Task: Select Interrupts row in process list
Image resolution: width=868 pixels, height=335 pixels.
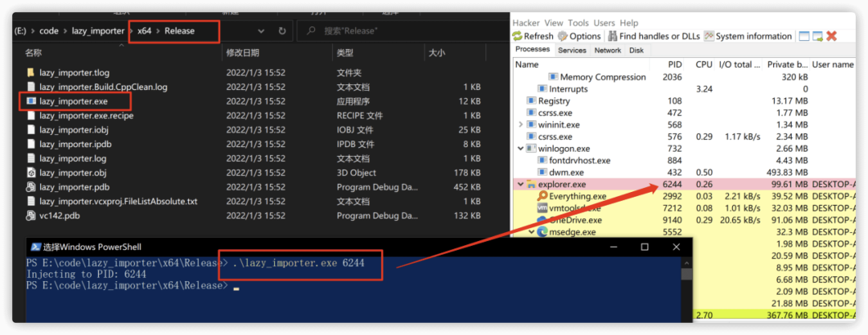Action: pos(684,88)
